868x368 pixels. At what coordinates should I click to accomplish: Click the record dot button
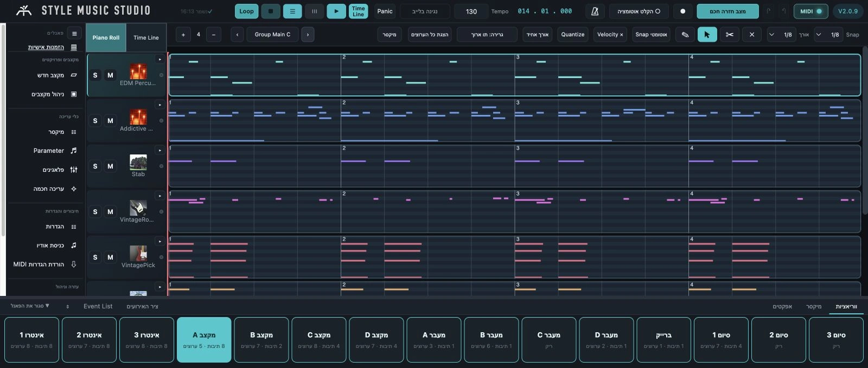tap(682, 11)
